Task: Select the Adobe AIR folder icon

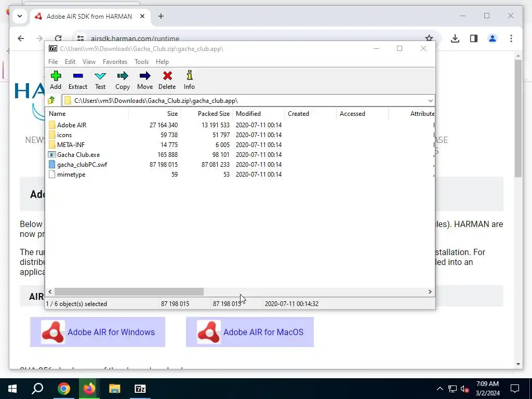Action: click(x=52, y=125)
